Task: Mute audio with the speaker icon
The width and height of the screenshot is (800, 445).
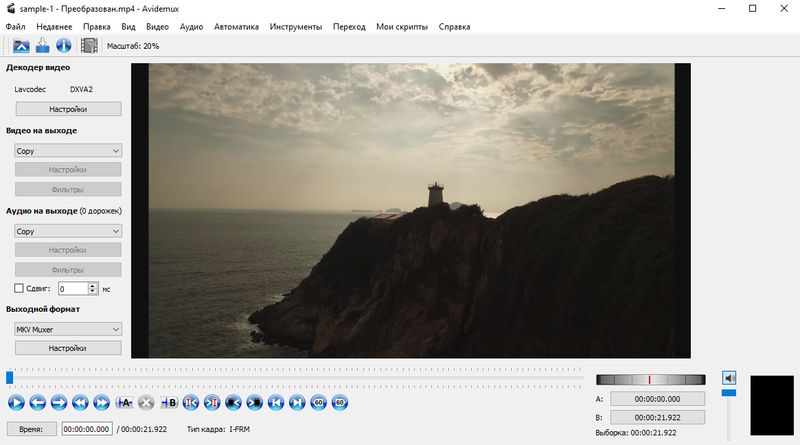Action: (730, 378)
